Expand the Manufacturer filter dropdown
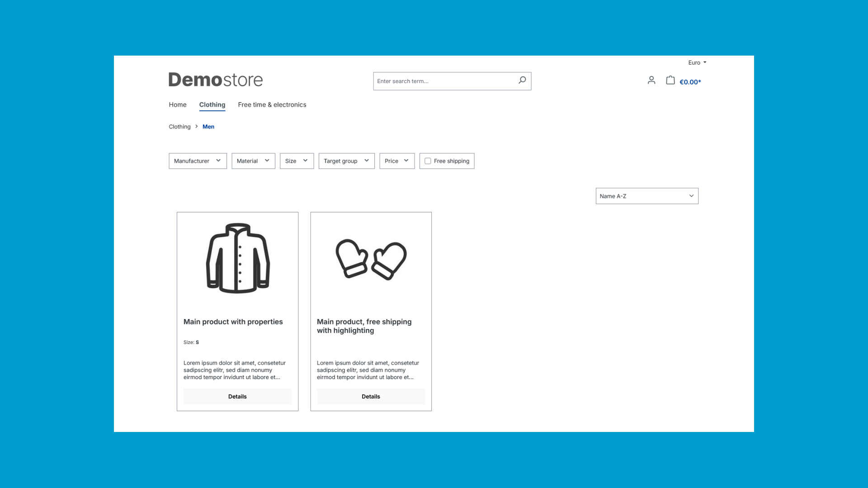 click(198, 161)
